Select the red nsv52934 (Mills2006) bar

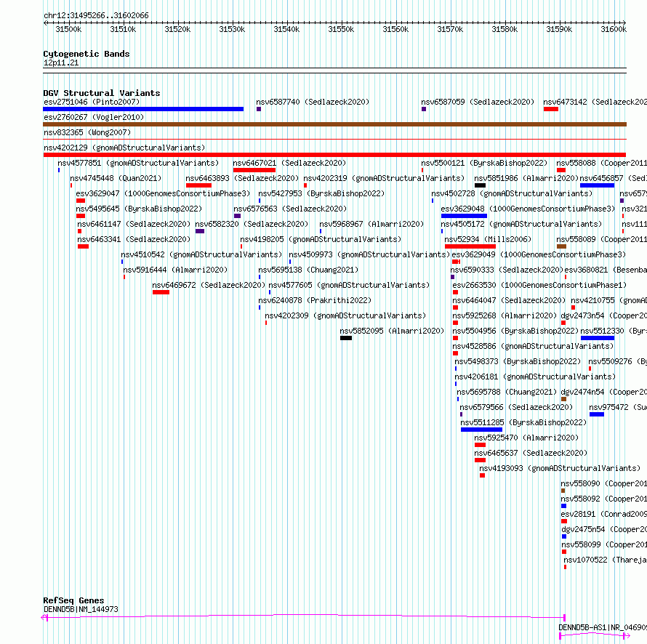[470, 246]
